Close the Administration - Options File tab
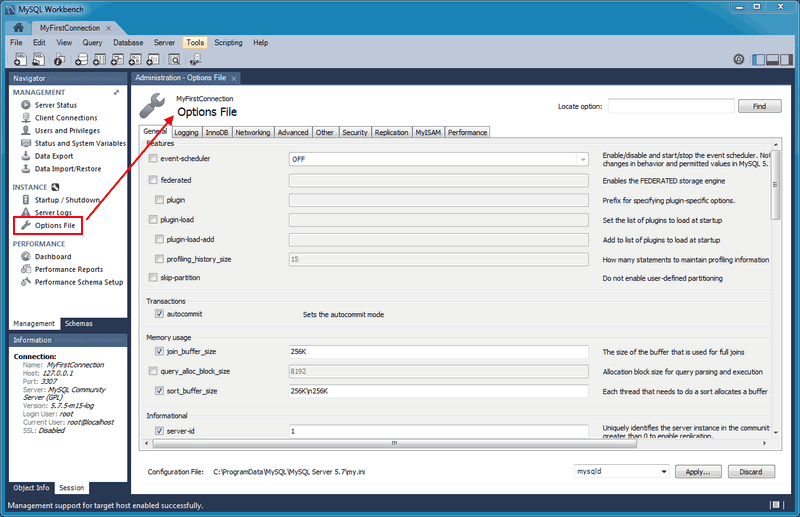The image size is (800, 517). tap(234, 78)
